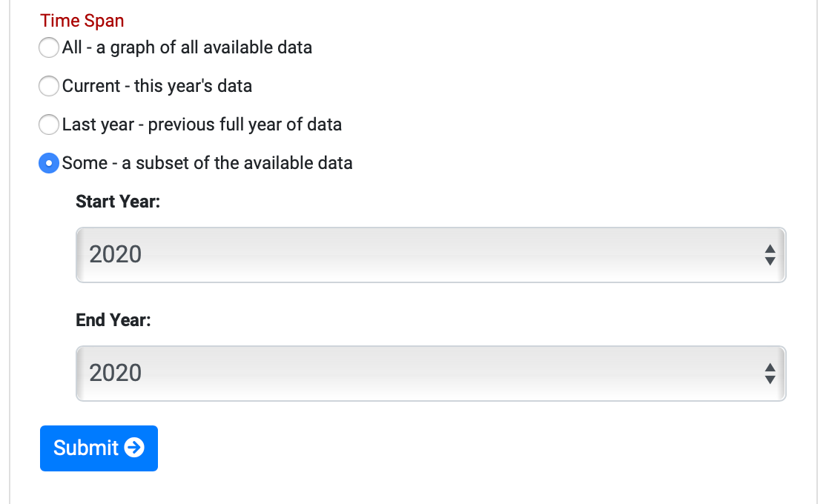The width and height of the screenshot is (829, 504).
Task: Select the "Some - a subset" radio button
Action: 48,163
